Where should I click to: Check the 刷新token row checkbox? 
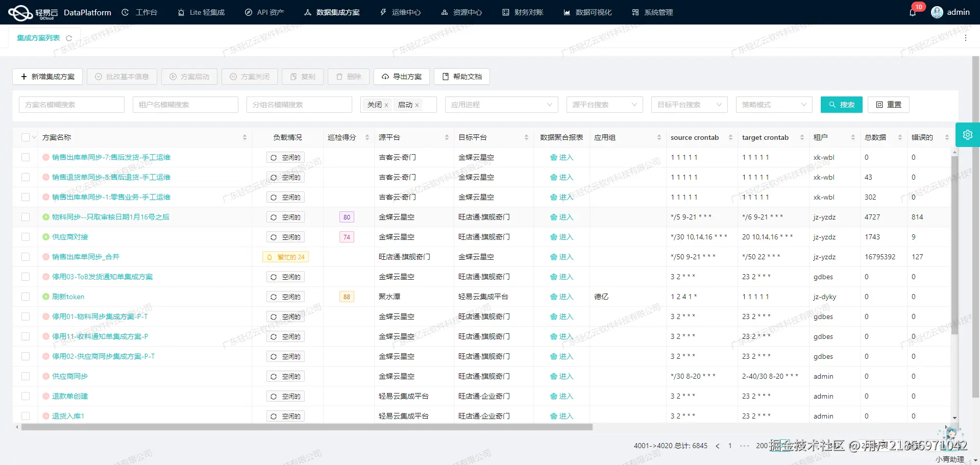point(26,297)
